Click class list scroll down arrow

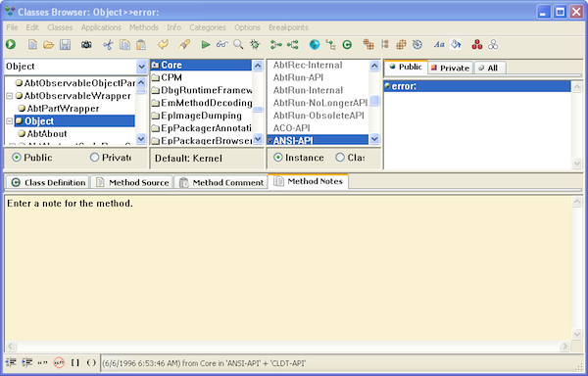141,139
